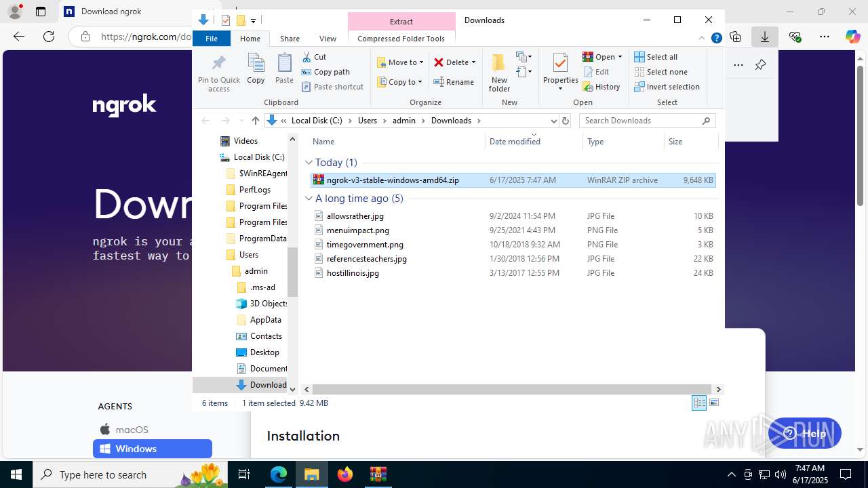Screen dimensions: 868x488
Task: Open the Delete options arrow
Action: [473, 62]
